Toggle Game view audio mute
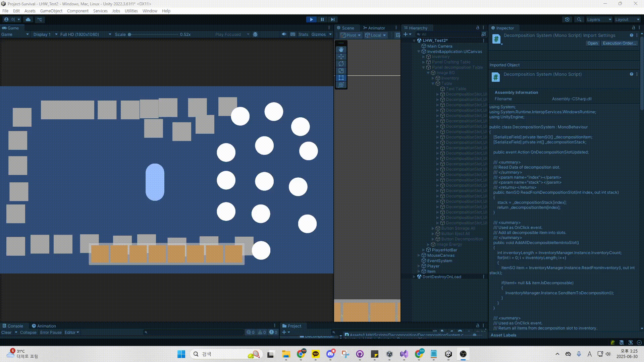This screenshot has height=362, width=644. coord(284,34)
